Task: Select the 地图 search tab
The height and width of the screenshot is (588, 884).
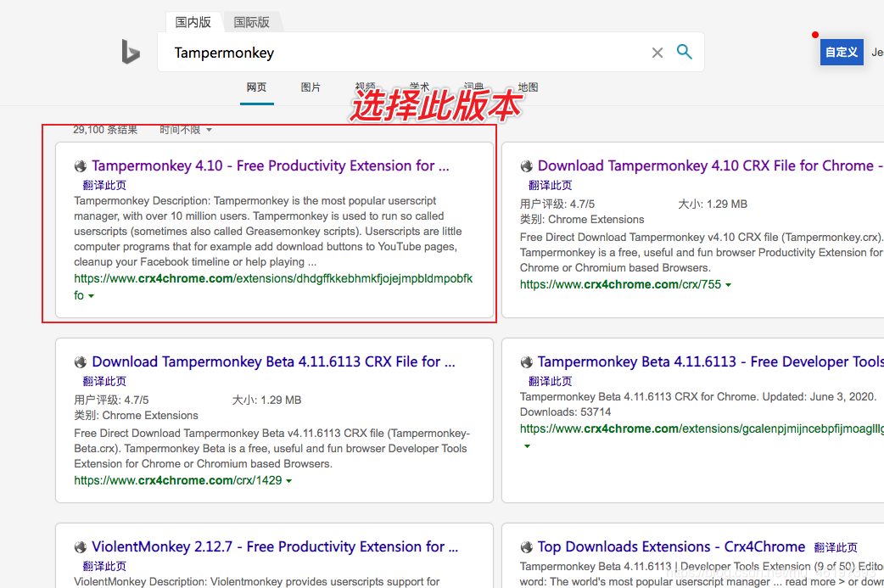Action: (528, 87)
